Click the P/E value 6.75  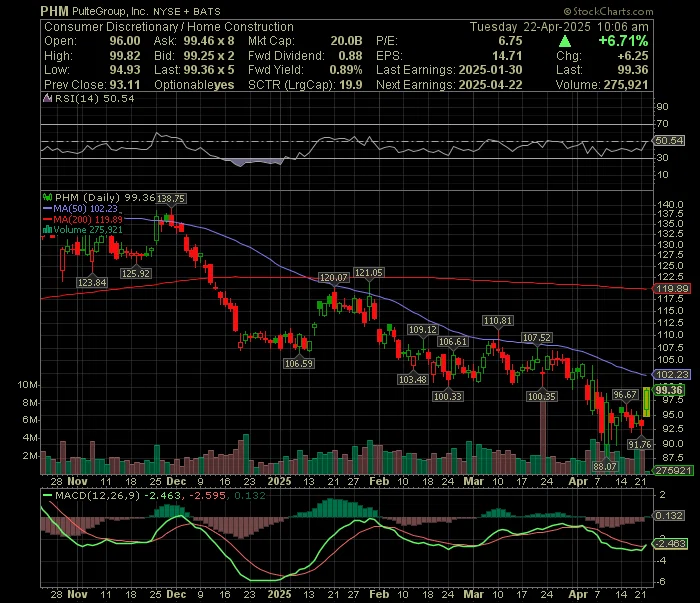[510, 41]
